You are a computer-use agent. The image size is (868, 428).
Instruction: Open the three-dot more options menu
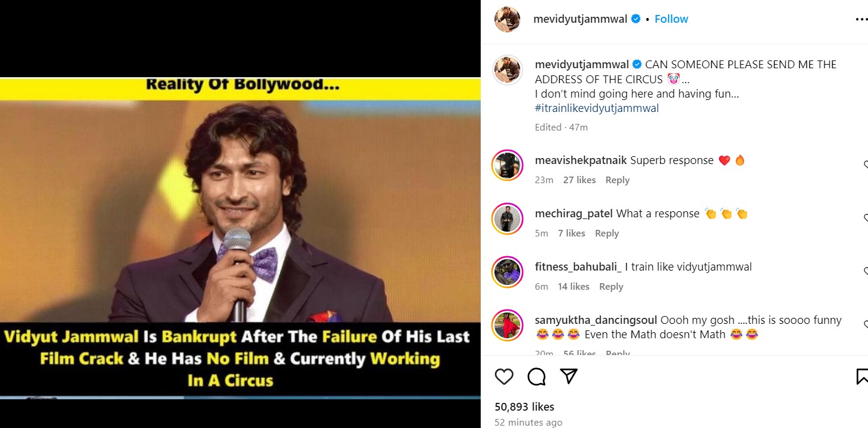pyautogui.click(x=861, y=19)
